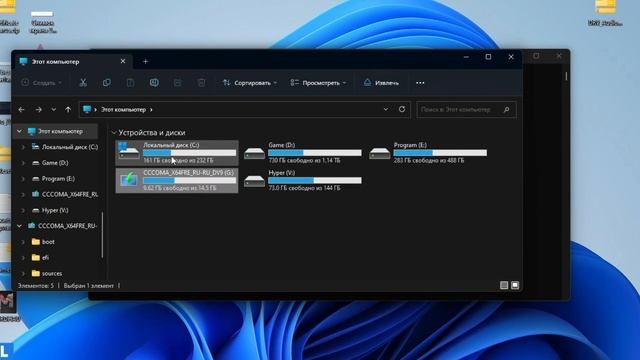Select the 'Этот компьютер' tab
The width and height of the screenshot is (640, 360).
click(73, 62)
